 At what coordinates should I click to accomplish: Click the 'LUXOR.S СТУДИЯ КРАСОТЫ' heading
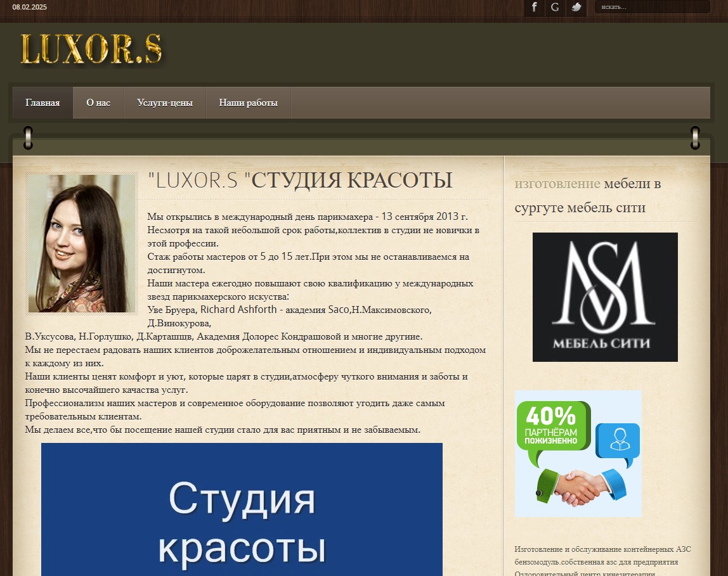click(300, 181)
